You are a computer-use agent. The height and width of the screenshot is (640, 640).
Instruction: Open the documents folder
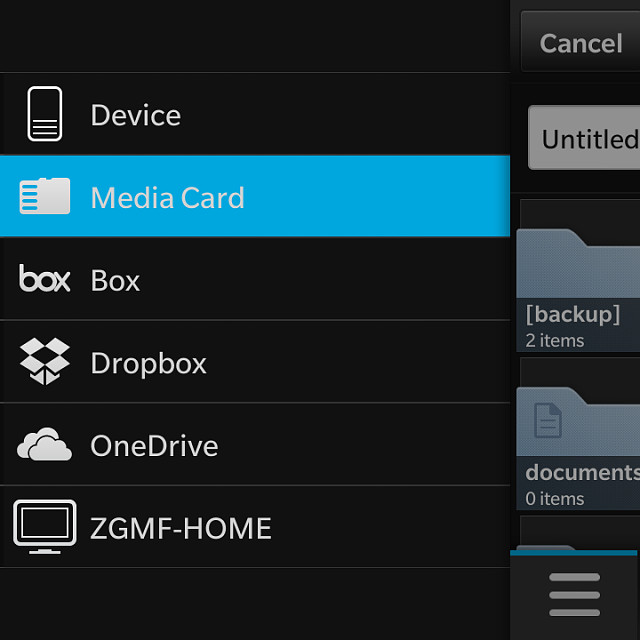click(578, 448)
